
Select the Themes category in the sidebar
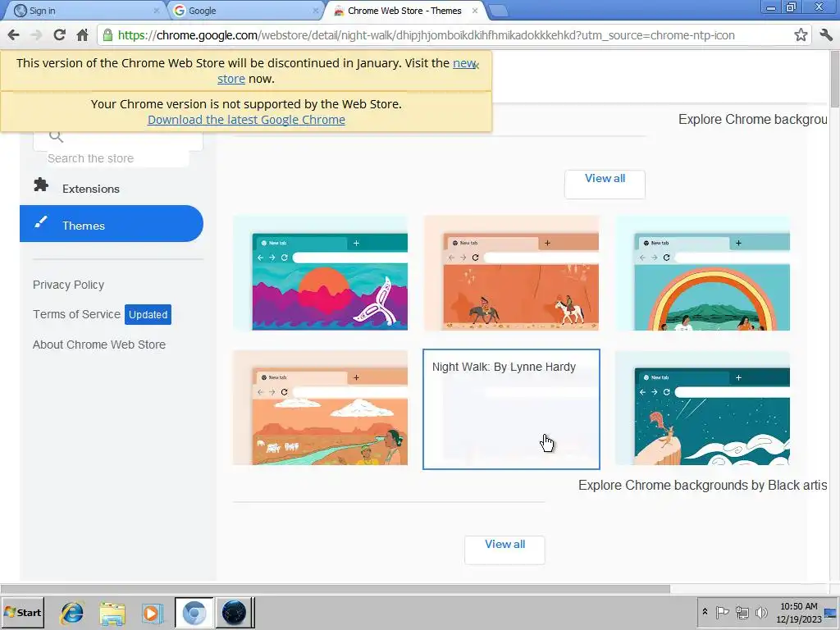(112, 224)
